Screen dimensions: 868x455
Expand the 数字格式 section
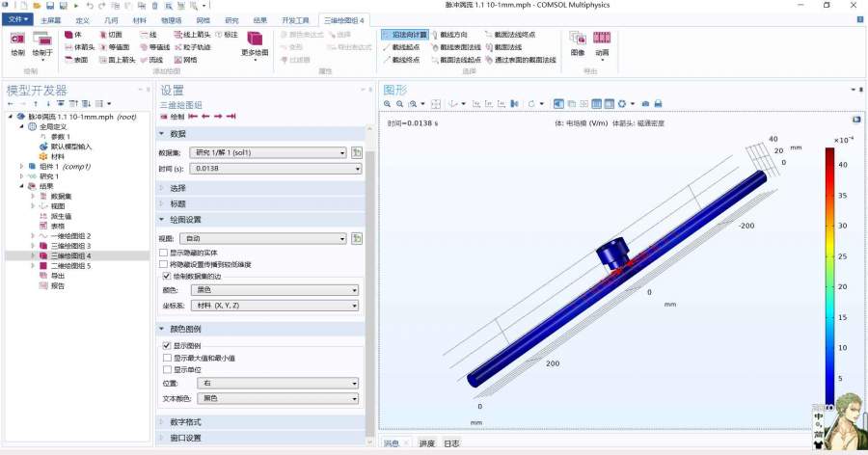(186, 422)
